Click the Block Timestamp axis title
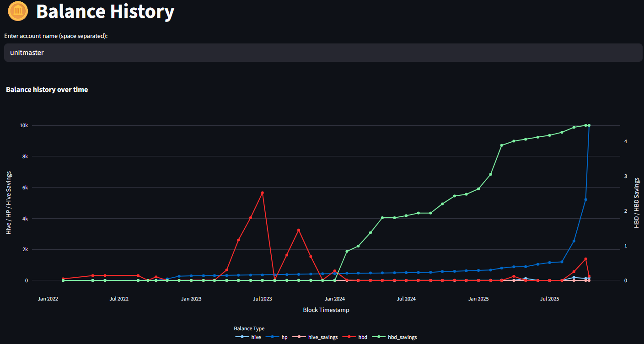Screen dimensions: 644x344 tap(326, 310)
